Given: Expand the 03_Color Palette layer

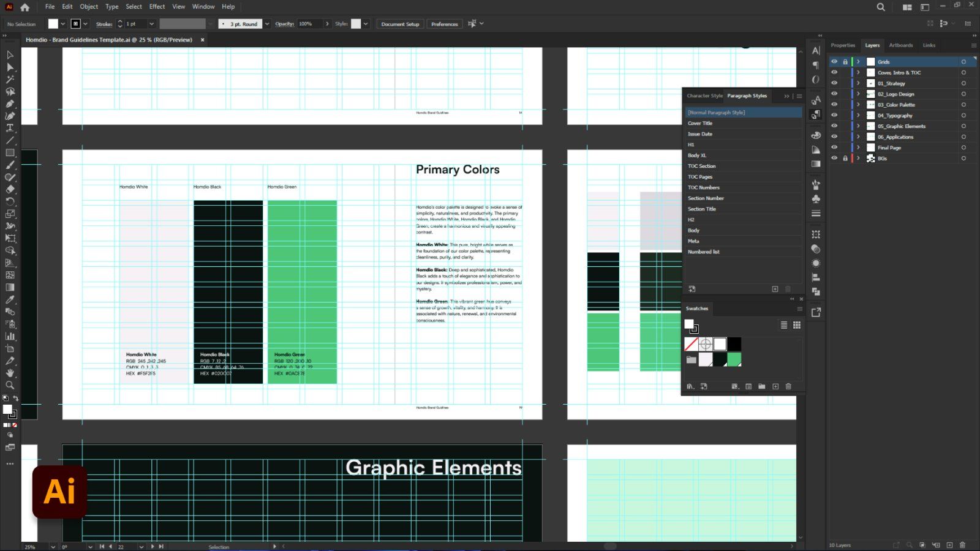Looking at the screenshot, I should (858, 105).
